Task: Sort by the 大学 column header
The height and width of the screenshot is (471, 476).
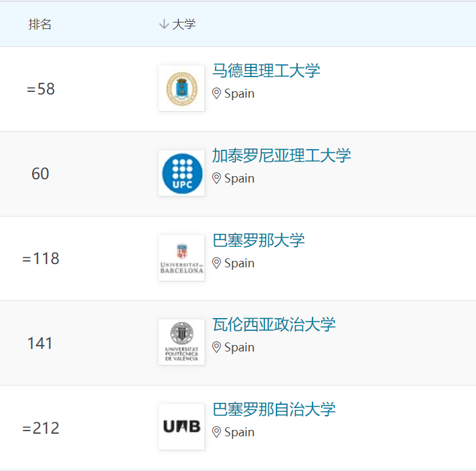Action: click(184, 24)
